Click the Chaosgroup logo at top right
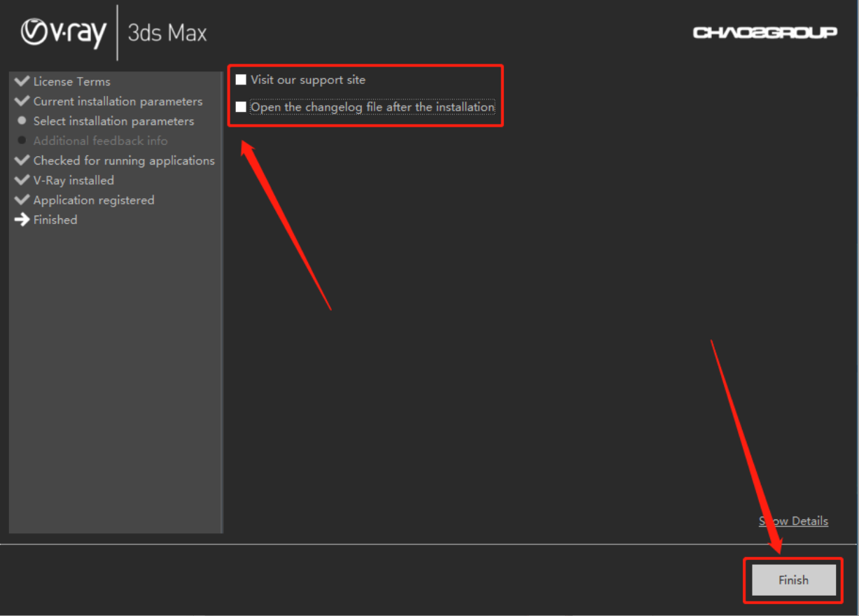Image resolution: width=859 pixels, height=616 pixels. click(x=764, y=33)
